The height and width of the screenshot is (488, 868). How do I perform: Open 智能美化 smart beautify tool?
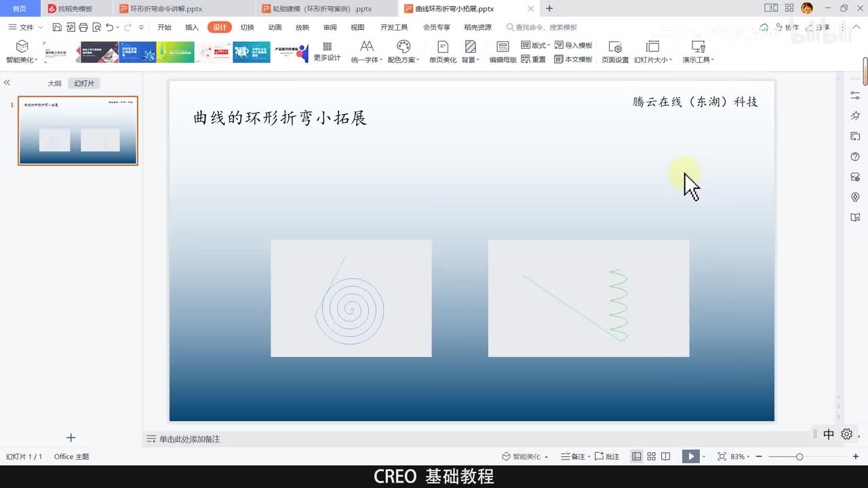[x=22, y=52]
